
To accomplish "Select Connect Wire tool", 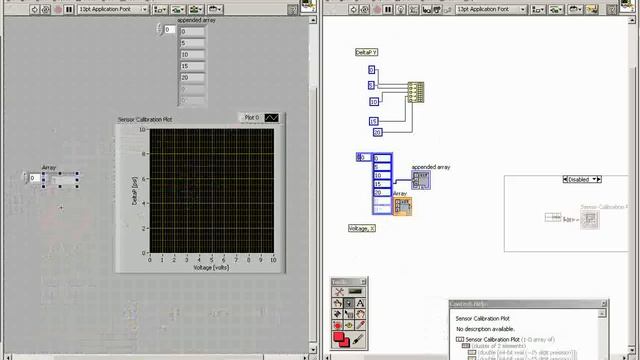I will click(338, 314).
